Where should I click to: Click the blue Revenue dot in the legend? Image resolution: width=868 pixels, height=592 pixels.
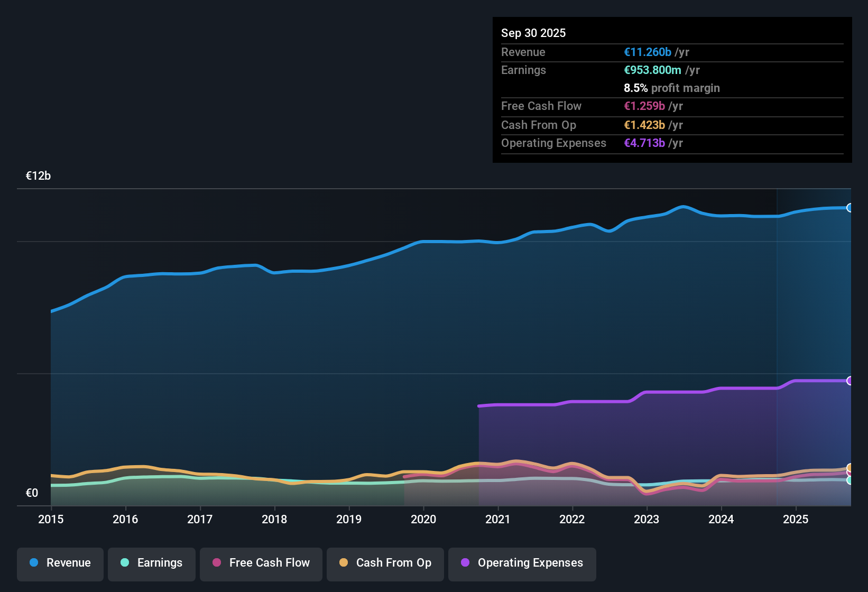tap(33, 563)
